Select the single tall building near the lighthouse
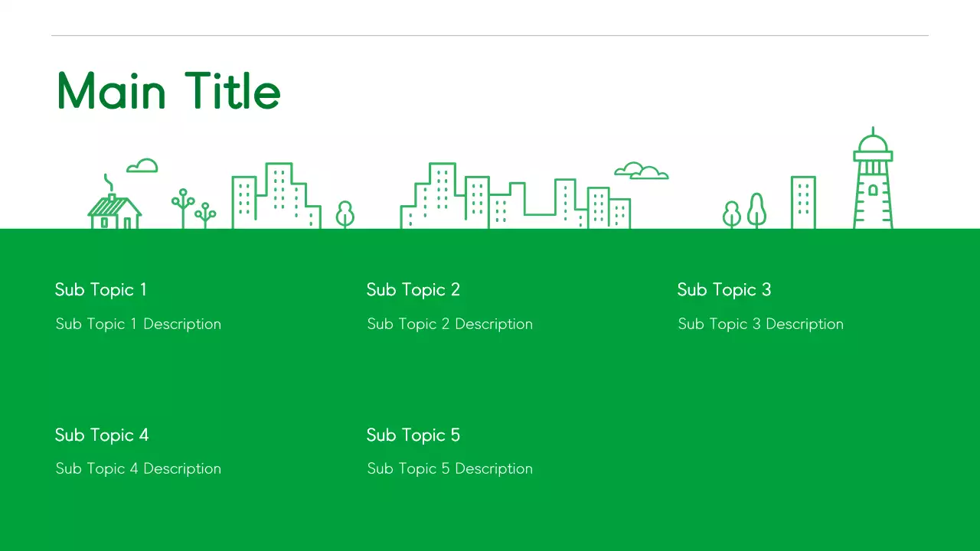980x551 pixels. pos(803,201)
